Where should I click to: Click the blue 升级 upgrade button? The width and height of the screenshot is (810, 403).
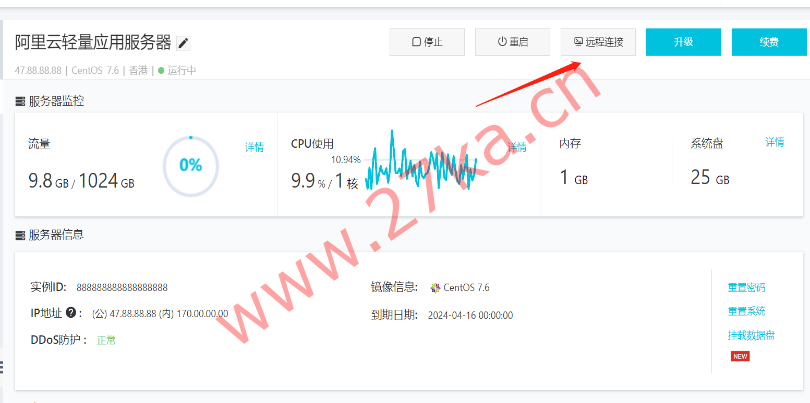pos(683,42)
